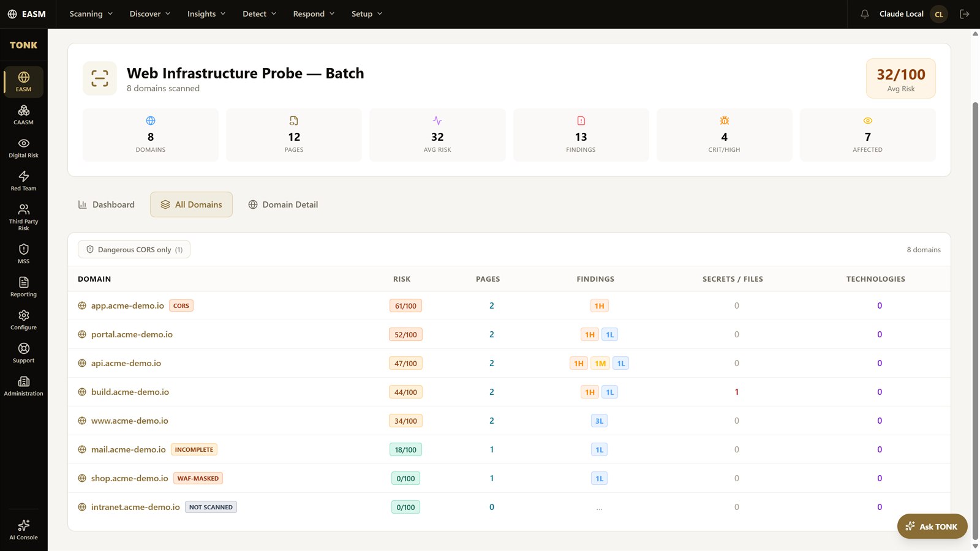Click the 61/100 risk score
Image resolution: width=980 pixels, height=551 pixels.
point(405,305)
